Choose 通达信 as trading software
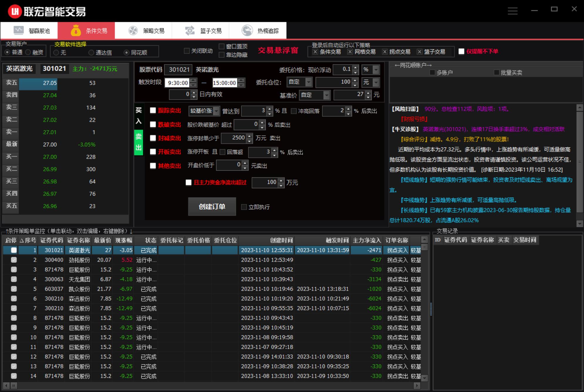584x392 pixels. click(91, 52)
